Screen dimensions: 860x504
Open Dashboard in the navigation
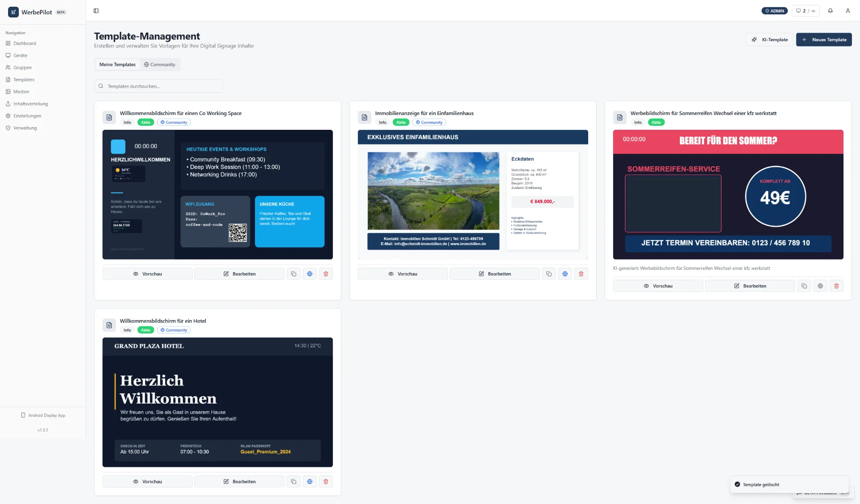(x=25, y=43)
